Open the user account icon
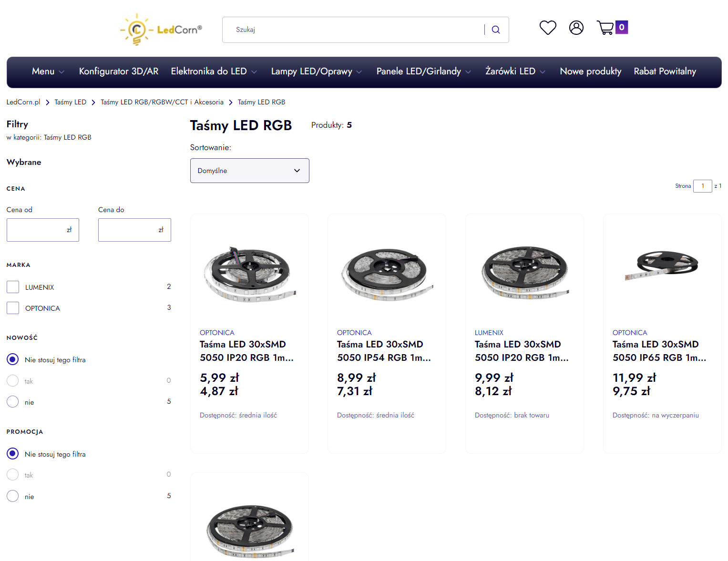 pos(576,27)
